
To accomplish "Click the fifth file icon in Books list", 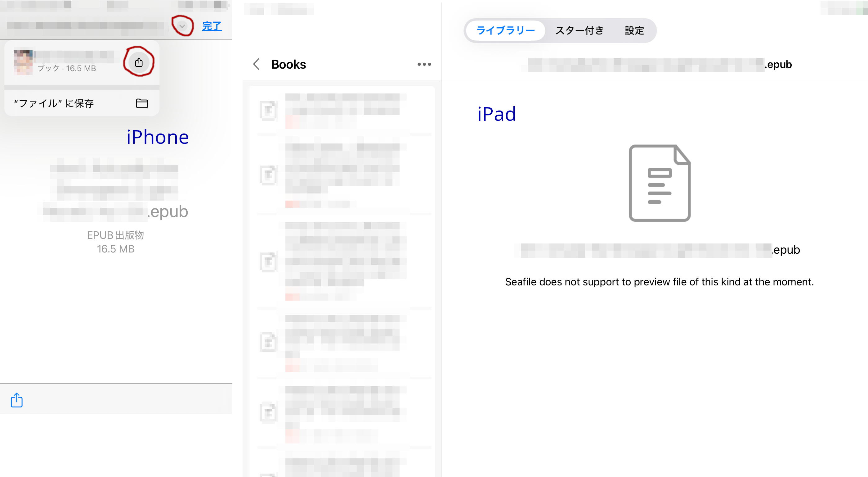I will tap(269, 413).
